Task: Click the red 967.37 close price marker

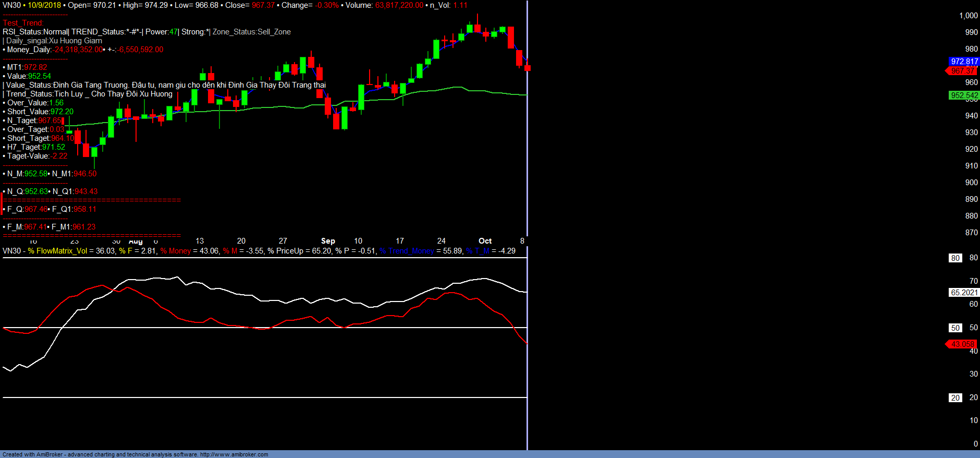Action: coord(962,71)
